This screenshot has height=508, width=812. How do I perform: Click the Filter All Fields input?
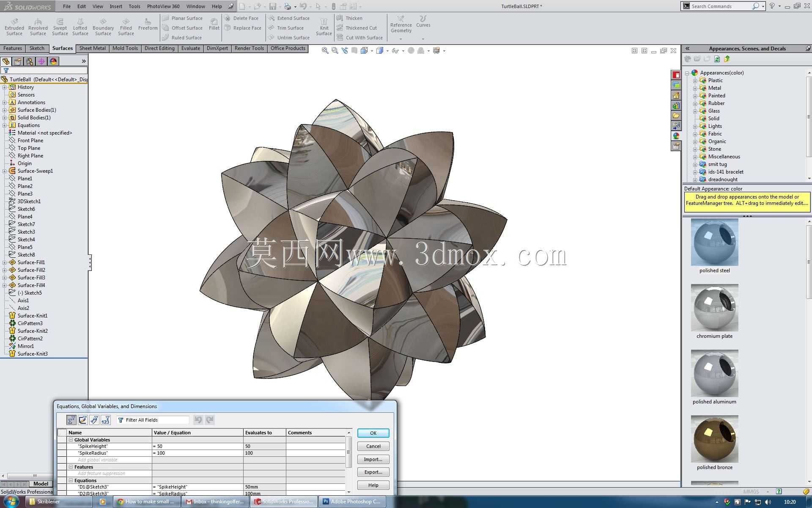[153, 420]
